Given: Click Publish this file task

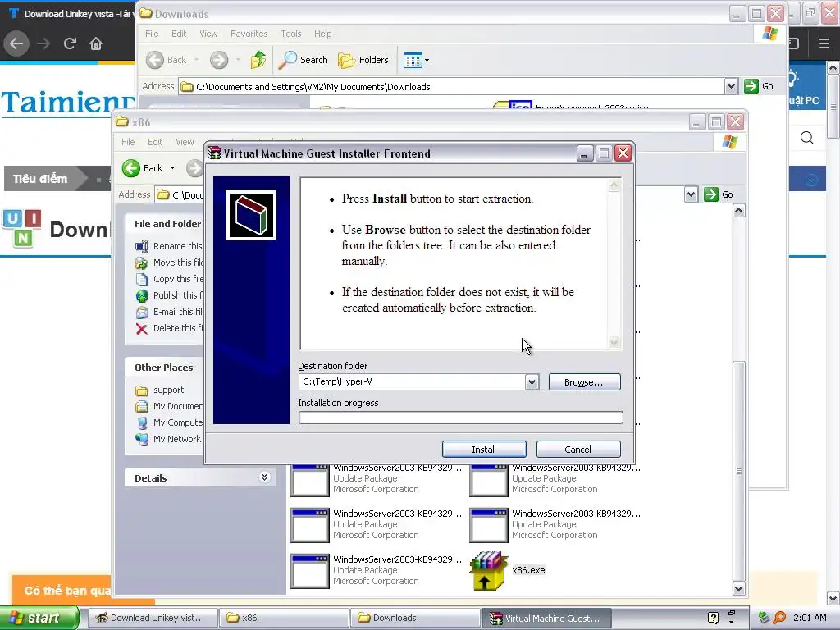Looking at the screenshot, I should point(169,295).
